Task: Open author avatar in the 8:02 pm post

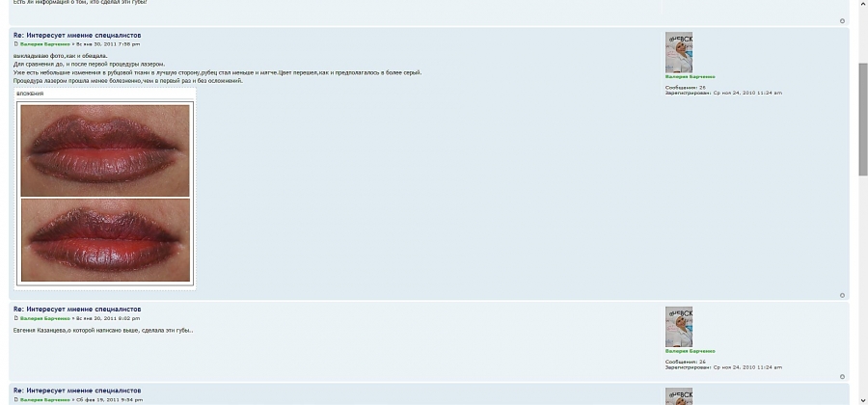Action: (x=679, y=327)
